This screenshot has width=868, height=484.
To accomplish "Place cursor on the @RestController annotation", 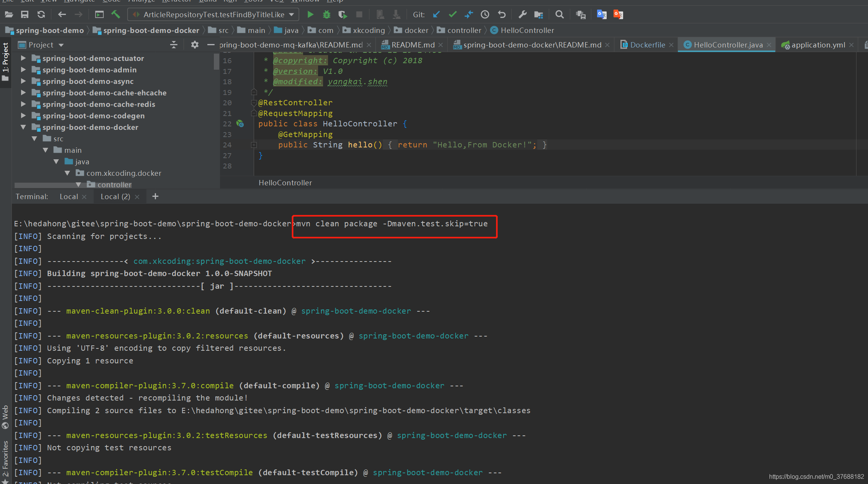I will pos(295,103).
